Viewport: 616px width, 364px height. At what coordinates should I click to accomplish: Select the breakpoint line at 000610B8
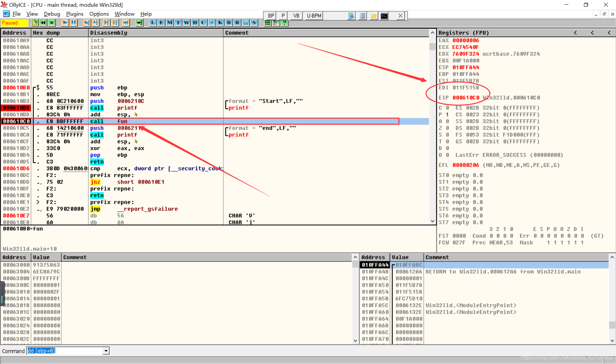215,108
